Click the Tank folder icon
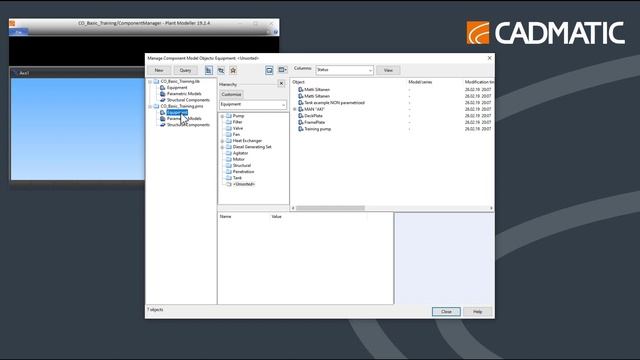Viewport: 640px width, 360px height. 229,178
